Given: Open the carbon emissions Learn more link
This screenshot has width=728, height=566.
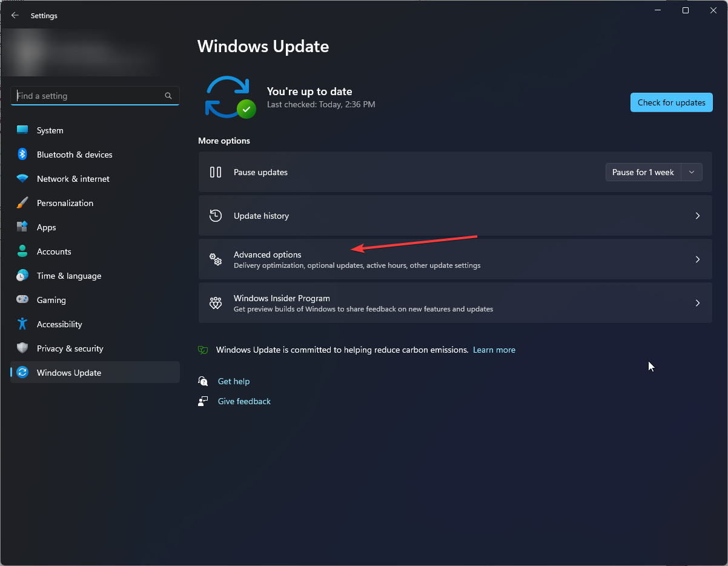Looking at the screenshot, I should tap(494, 350).
